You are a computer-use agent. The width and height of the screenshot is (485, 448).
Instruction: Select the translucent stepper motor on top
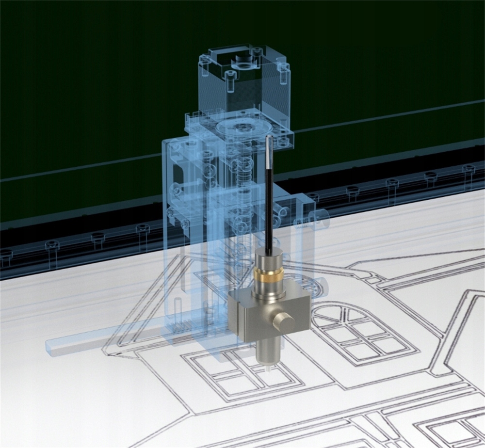[x=243, y=82]
